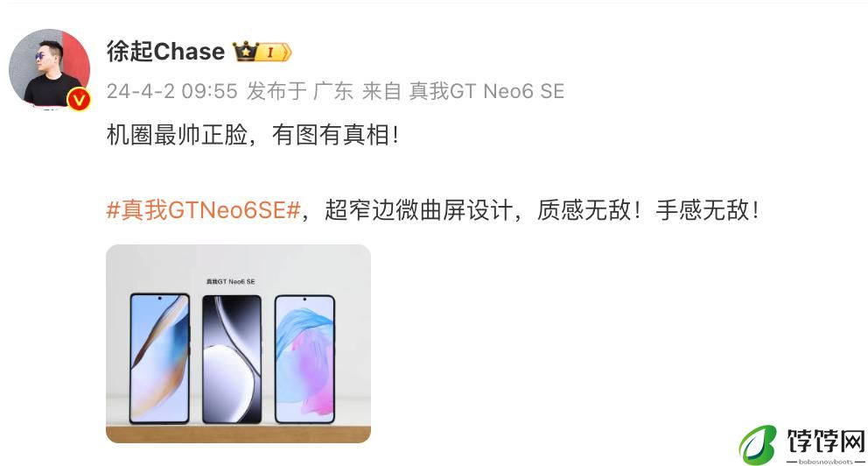868x466 pixels.
Task: Click the post timestamp 24-4-2 09:55
Action: (x=172, y=91)
